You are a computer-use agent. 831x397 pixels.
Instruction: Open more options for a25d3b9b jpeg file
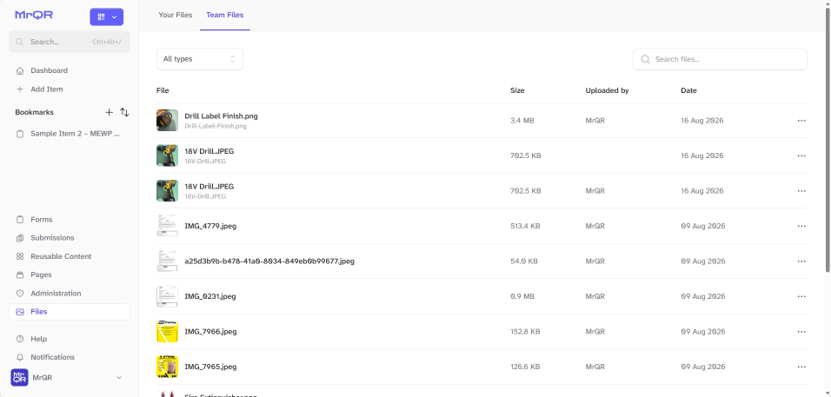[x=801, y=261]
